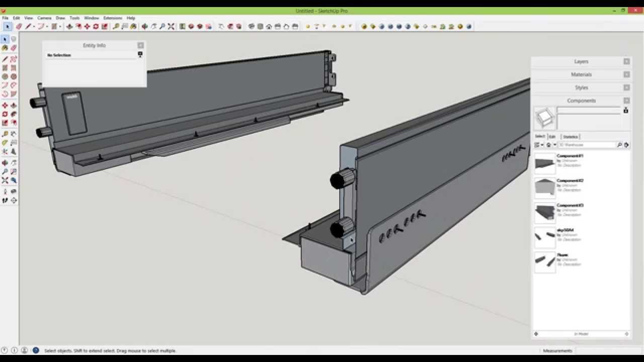
Task: Open the Draw menu
Action: [60, 18]
